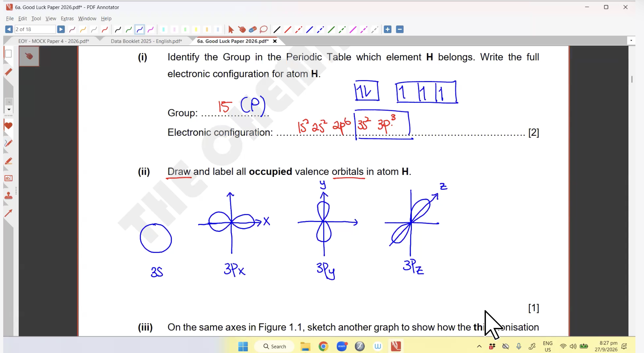Select the dashed green line tool
The height and width of the screenshot is (353, 644).
point(342,29)
